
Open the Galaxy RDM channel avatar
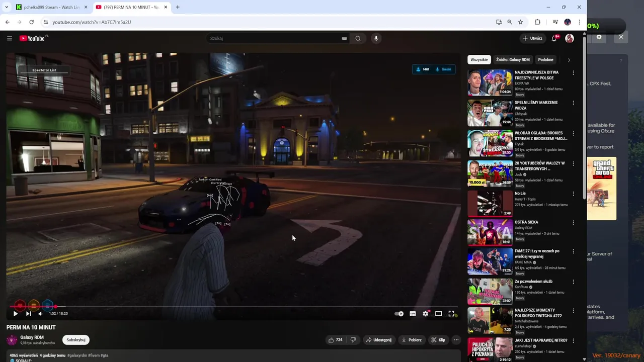pyautogui.click(x=12, y=340)
